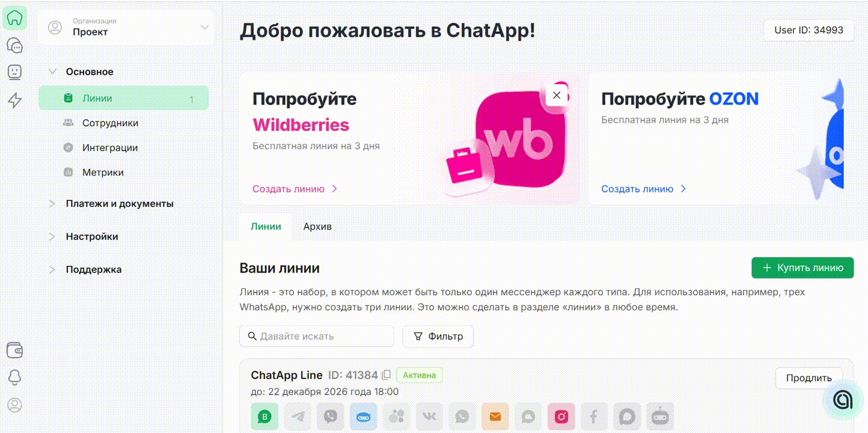Close the Wildberries promo banner
Image resolution: width=868 pixels, height=433 pixels.
click(557, 95)
